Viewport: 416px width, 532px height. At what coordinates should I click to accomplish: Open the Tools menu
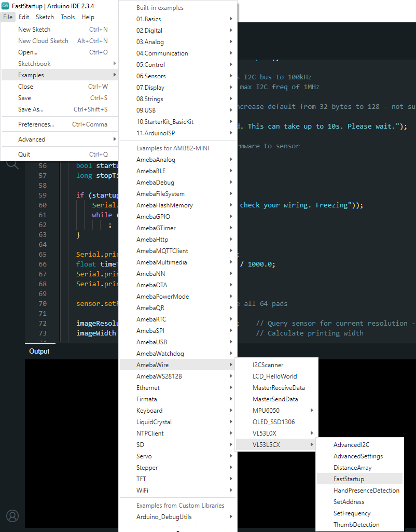[x=67, y=17]
